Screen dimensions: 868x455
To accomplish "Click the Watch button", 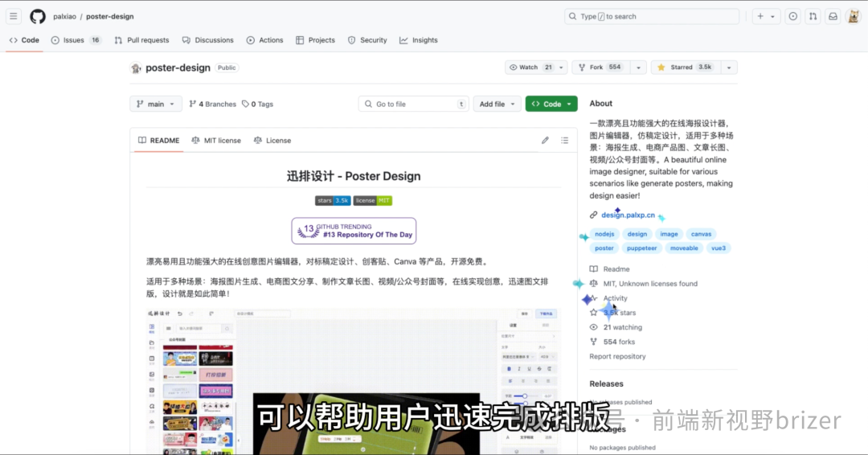I will tap(530, 68).
